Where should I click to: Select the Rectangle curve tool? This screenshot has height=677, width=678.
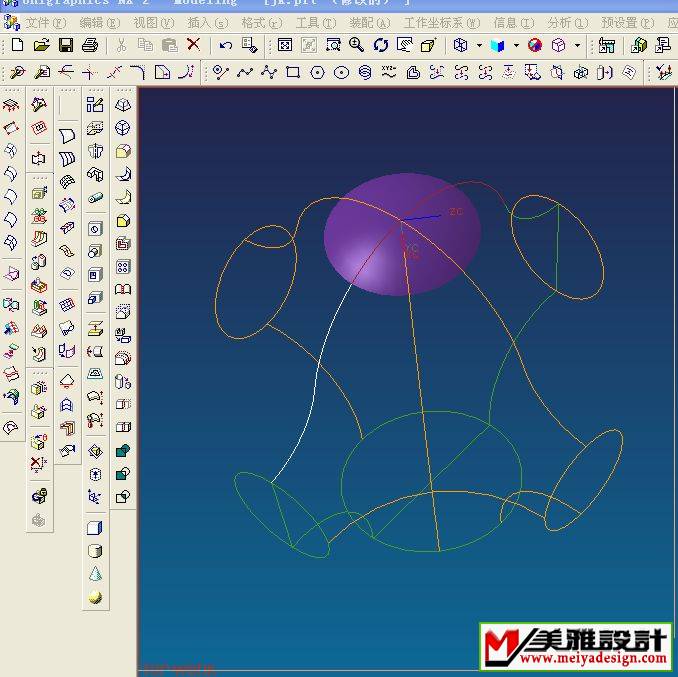(x=293, y=73)
